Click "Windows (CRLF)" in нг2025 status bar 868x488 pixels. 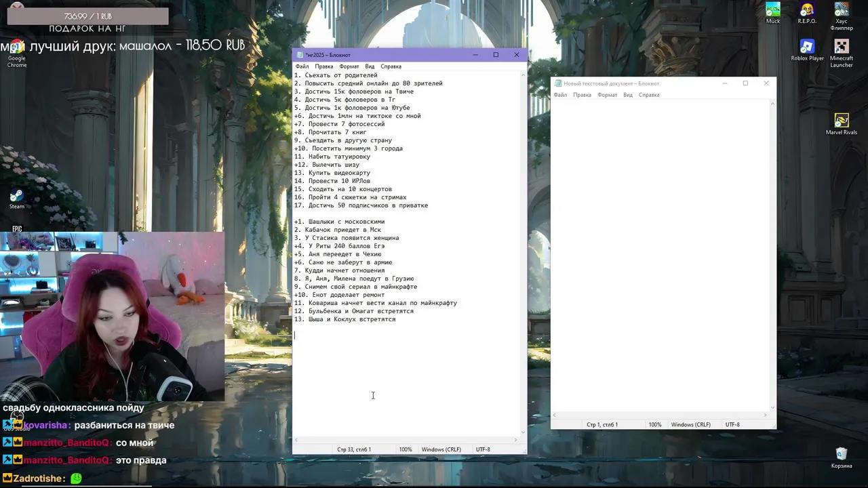(x=441, y=449)
